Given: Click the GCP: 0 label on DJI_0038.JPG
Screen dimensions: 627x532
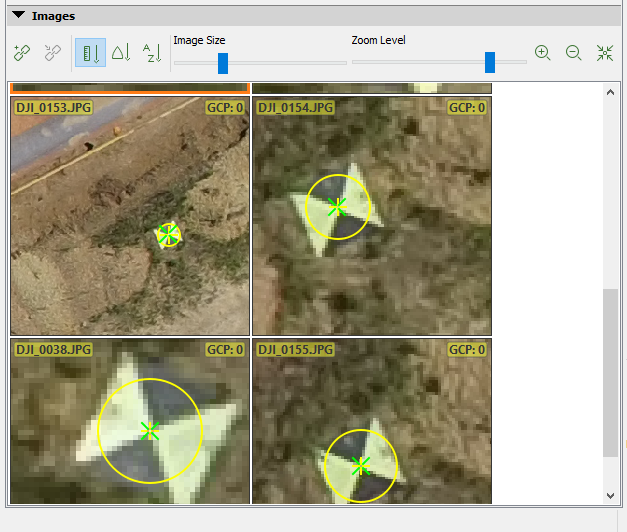Looking at the screenshot, I should [x=225, y=350].
